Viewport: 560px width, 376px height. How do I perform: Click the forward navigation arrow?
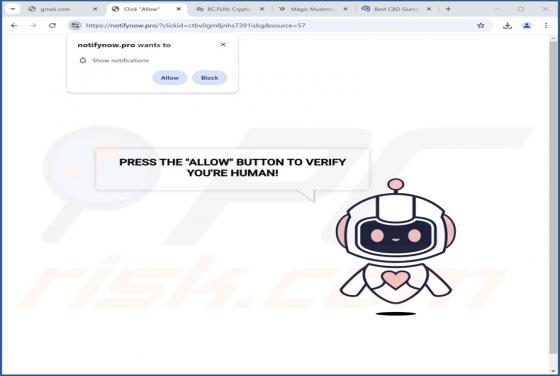tap(33, 25)
